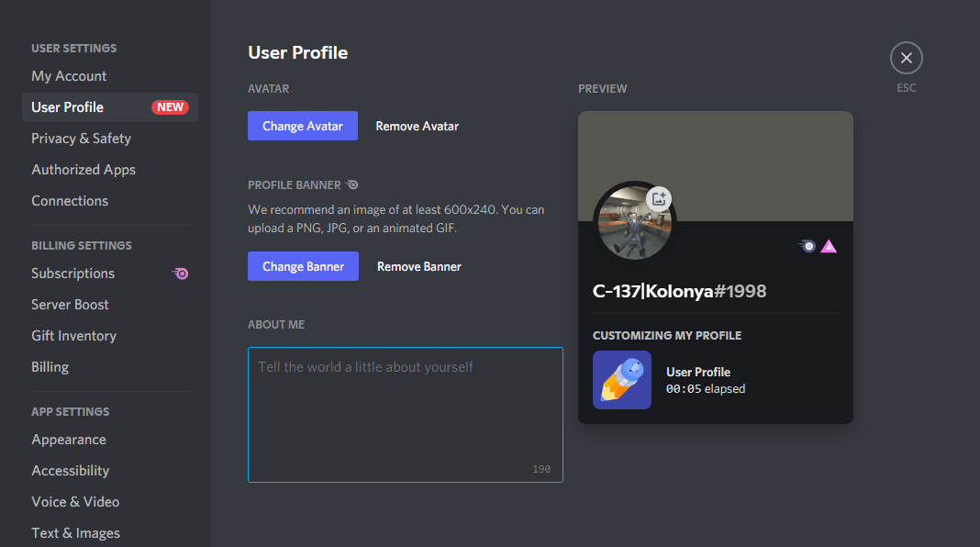Click the username C-137|Kolonya#1998
The image size is (980, 547).
679,291
